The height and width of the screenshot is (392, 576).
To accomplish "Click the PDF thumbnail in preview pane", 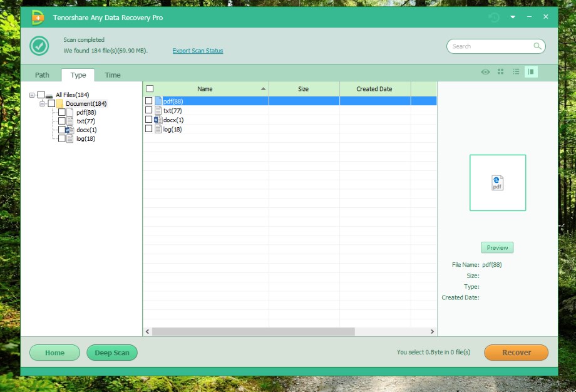I will tap(498, 183).
